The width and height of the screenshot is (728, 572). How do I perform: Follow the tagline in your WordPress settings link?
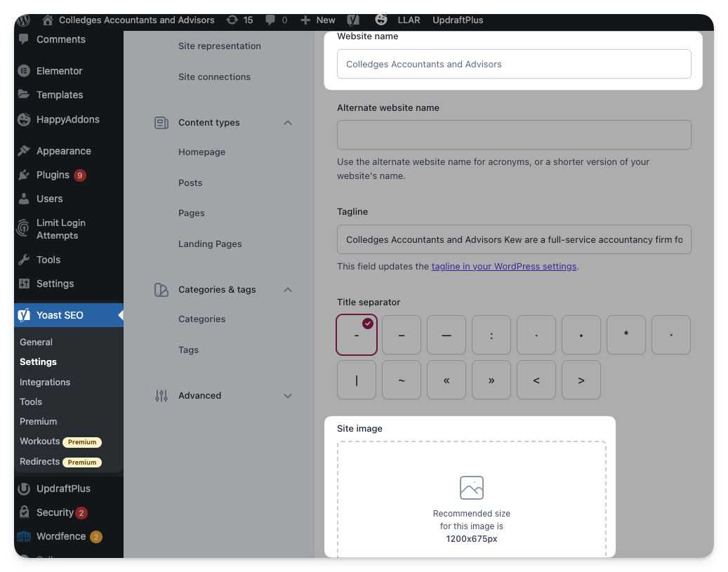coord(503,267)
